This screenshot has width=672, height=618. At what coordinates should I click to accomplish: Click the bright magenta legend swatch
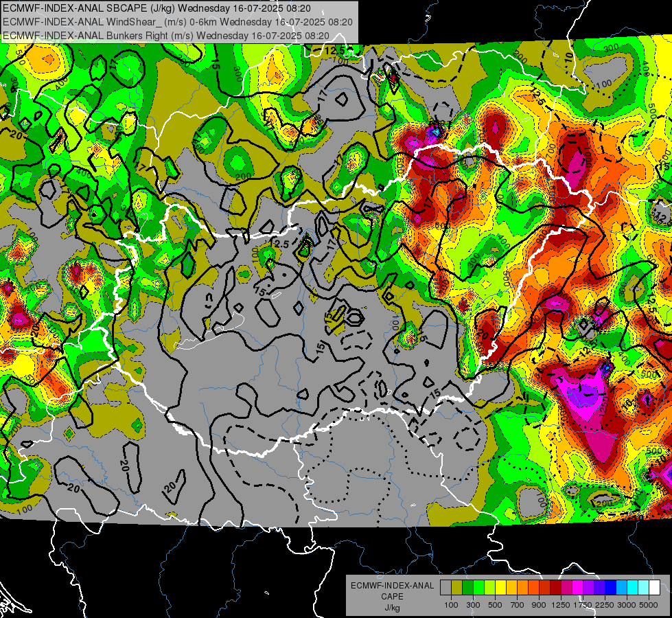coord(578,587)
